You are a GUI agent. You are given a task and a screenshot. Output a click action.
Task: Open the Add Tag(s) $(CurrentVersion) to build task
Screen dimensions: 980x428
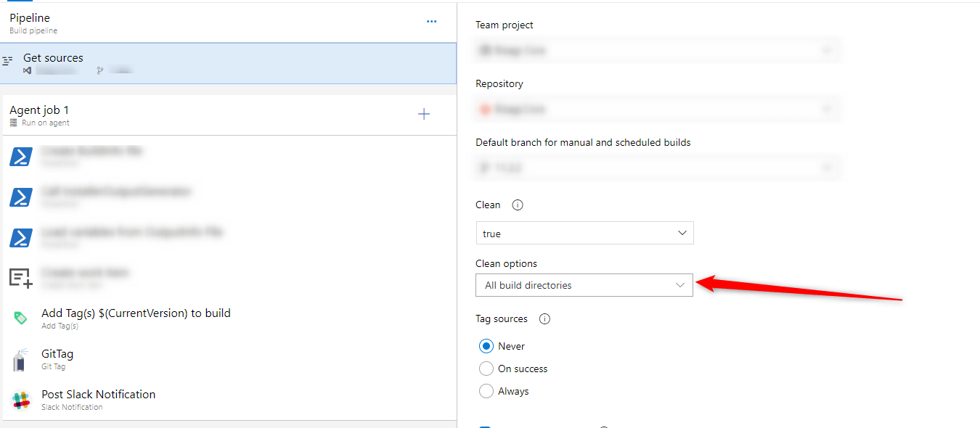click(136, 313)
